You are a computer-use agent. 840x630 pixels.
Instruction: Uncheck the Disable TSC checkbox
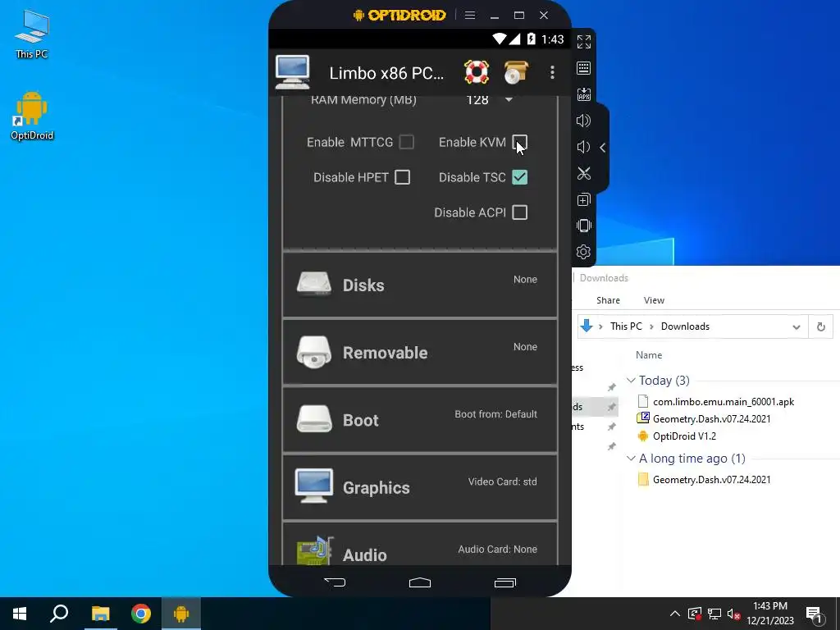pos(519,177)
